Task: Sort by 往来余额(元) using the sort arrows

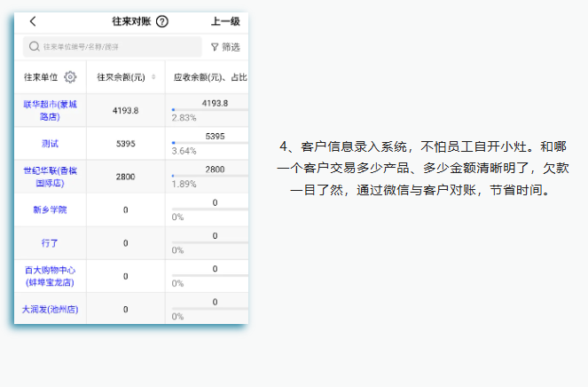Action: coord(153,77)
